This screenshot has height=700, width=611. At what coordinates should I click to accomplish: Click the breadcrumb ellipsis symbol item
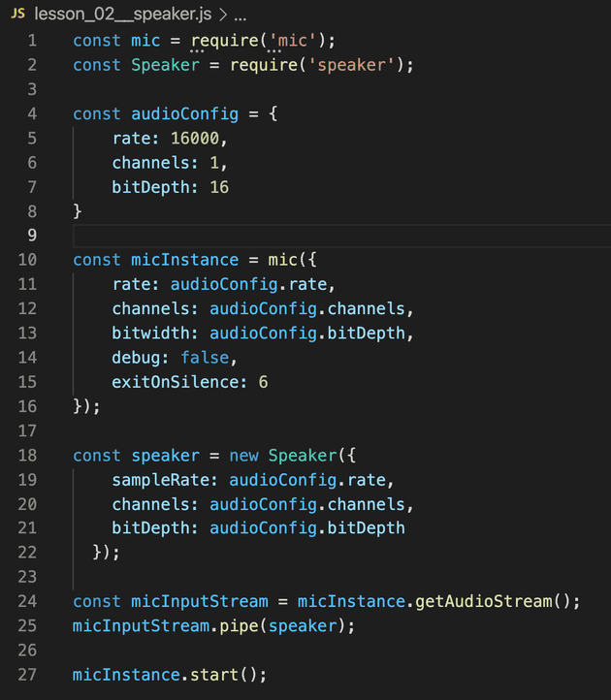click(x=241, y=17)
